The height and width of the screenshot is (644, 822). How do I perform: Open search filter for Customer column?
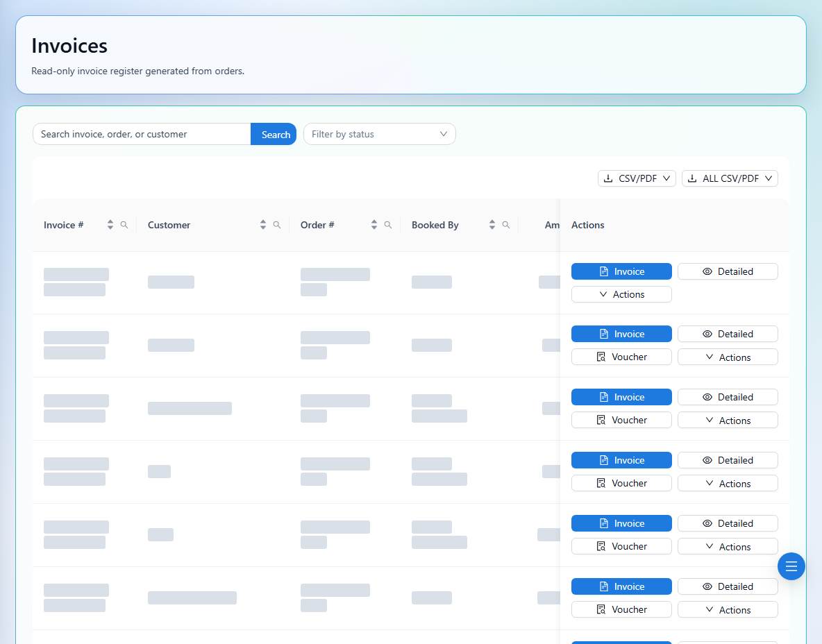(277, 225)
